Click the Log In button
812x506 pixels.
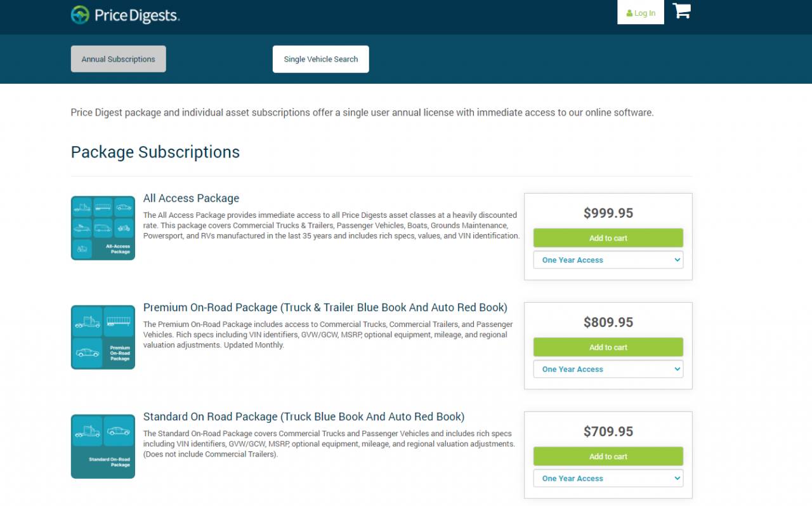coord(640,12)
